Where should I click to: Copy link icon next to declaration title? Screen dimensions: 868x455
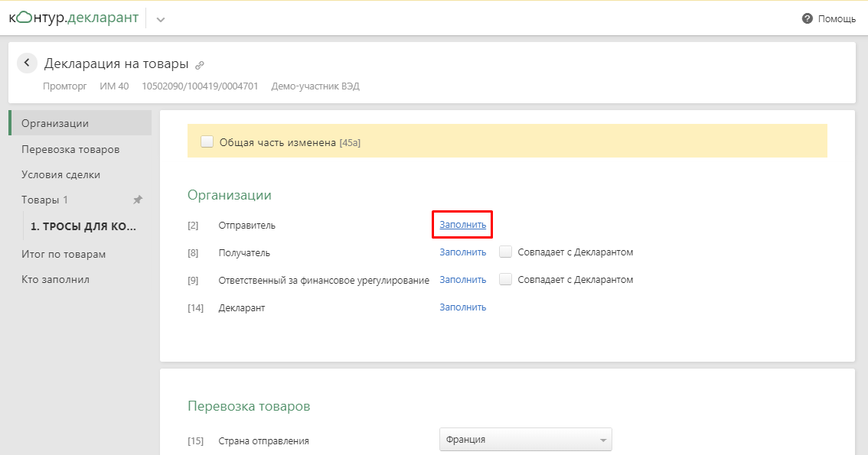tap(200, 65)
